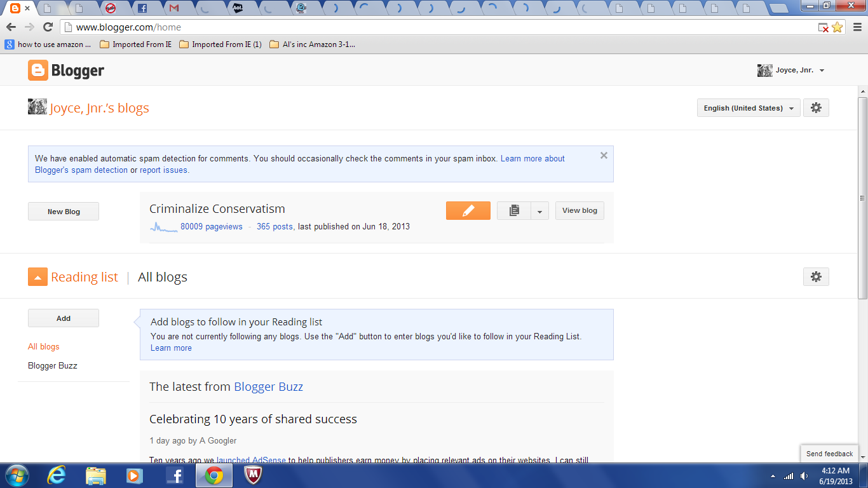The width and height of the screenshot is (868, 488).
Task: Open McAfee icon on taskbar
Action: 254,475
